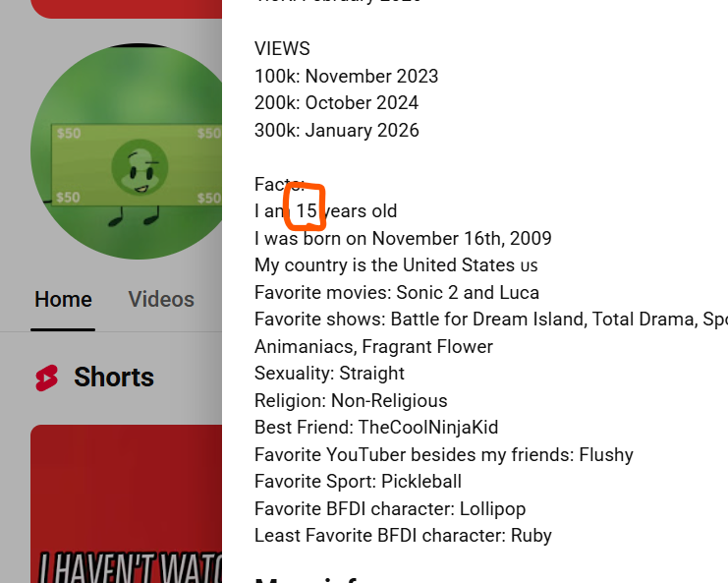The height and width of the screenshot is (583, 728).
Task: Click the "I was born on November 16th, 2009" line
Action: [x=403, y=238]
